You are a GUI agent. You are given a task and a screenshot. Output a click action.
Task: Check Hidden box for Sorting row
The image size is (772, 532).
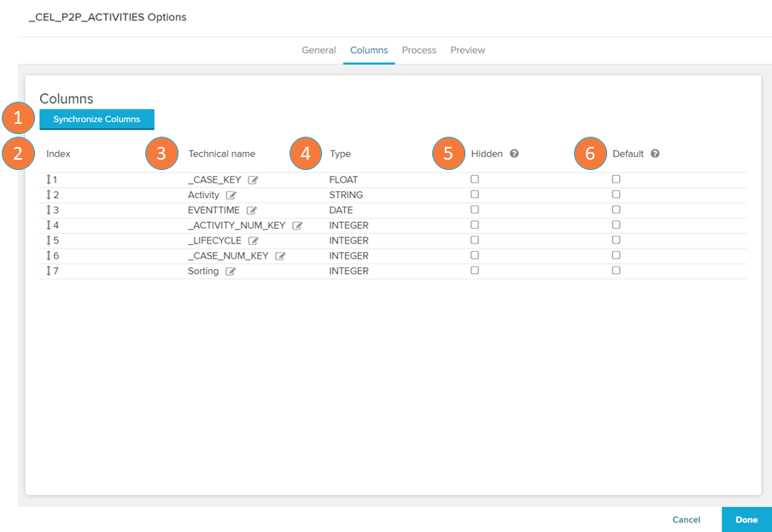[x=475, y=271]
